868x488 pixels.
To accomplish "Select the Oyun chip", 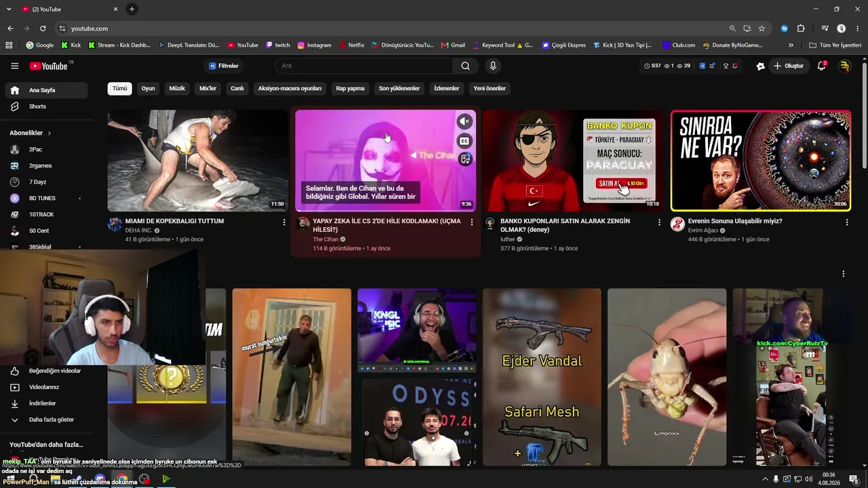I will pyautogui.click(x=148, y=88).
